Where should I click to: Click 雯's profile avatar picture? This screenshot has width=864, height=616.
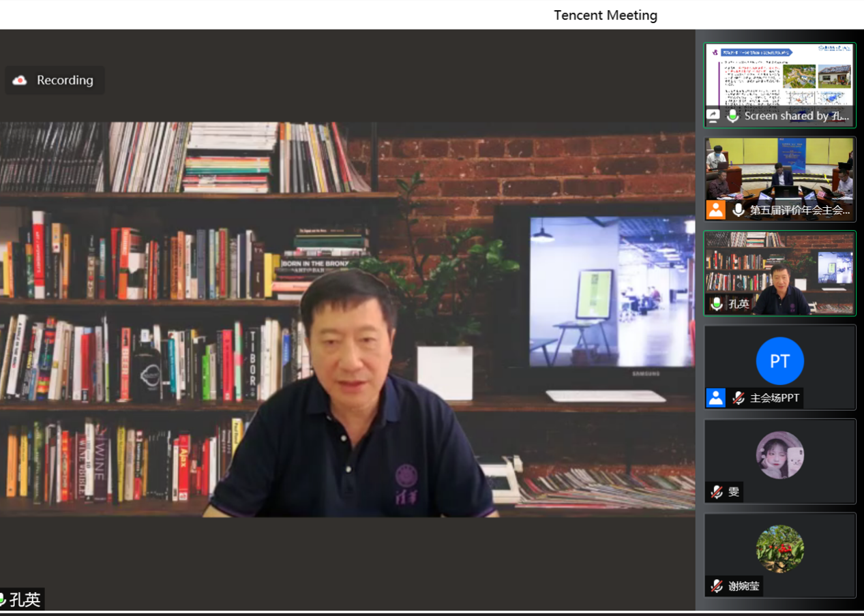pos(779,455)
